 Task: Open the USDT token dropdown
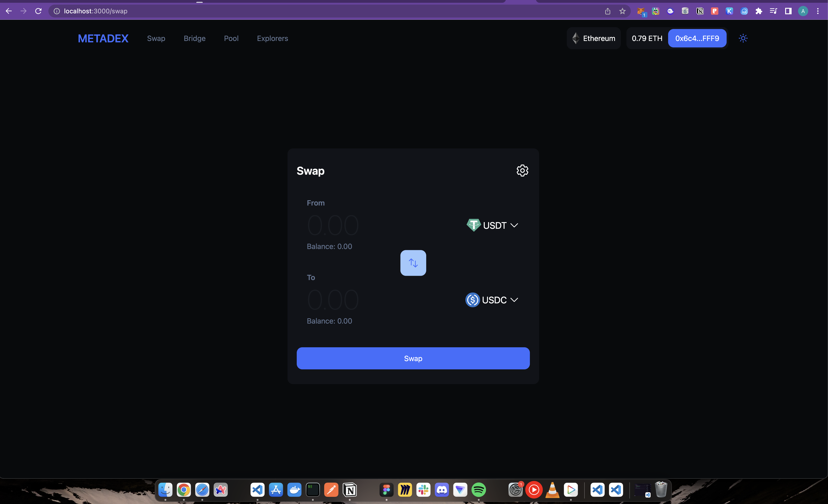[x=492, y=225]
